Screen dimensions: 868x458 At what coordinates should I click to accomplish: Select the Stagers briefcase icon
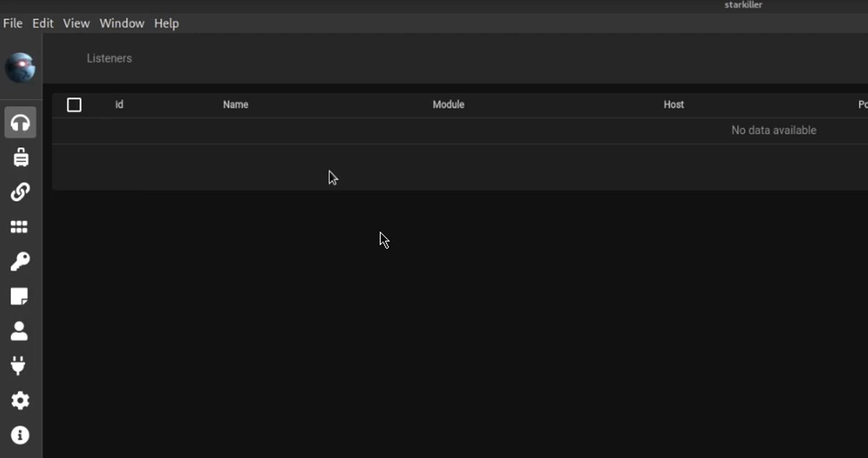19,157
